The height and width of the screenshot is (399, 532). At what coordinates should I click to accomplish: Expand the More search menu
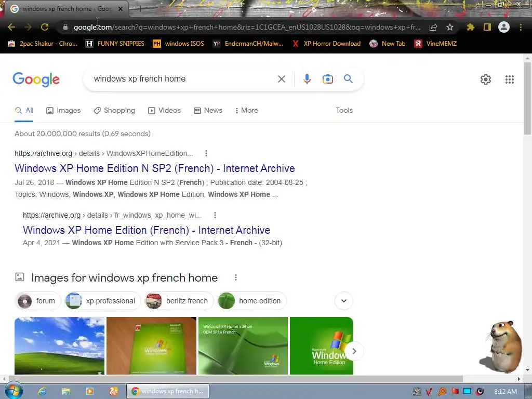point(246,111)
